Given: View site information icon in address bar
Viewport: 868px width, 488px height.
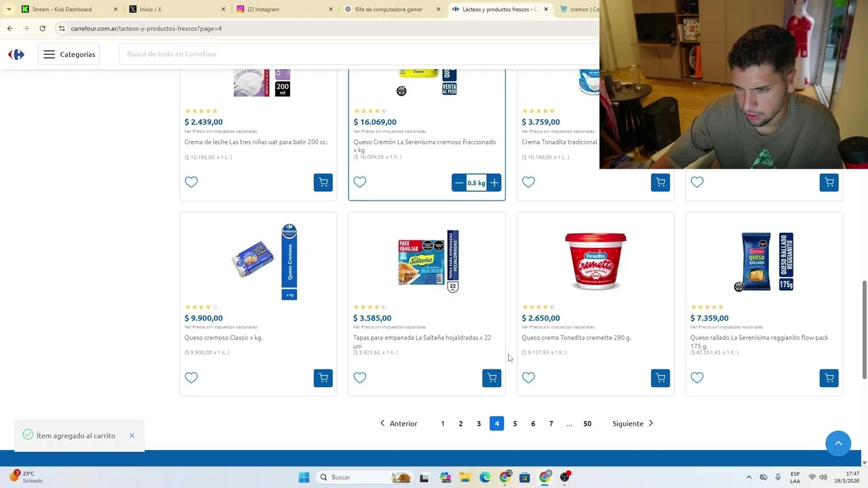Looking at the screenshot, I should click(62, 28).
